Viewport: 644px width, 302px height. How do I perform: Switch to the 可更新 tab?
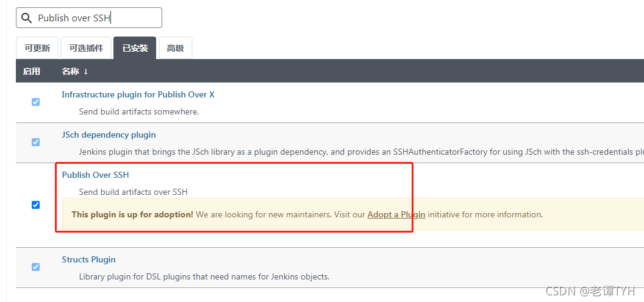[37, 49]
